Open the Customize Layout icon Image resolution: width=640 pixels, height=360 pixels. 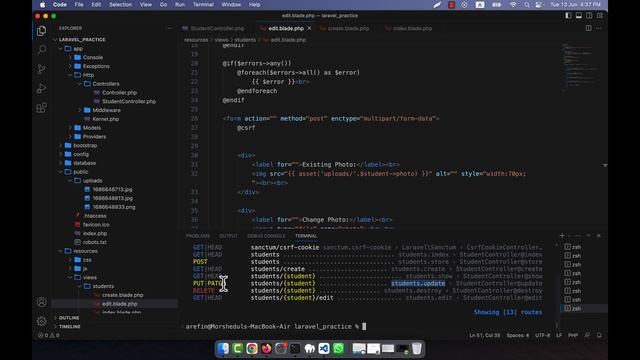click(x=600, y=16)
